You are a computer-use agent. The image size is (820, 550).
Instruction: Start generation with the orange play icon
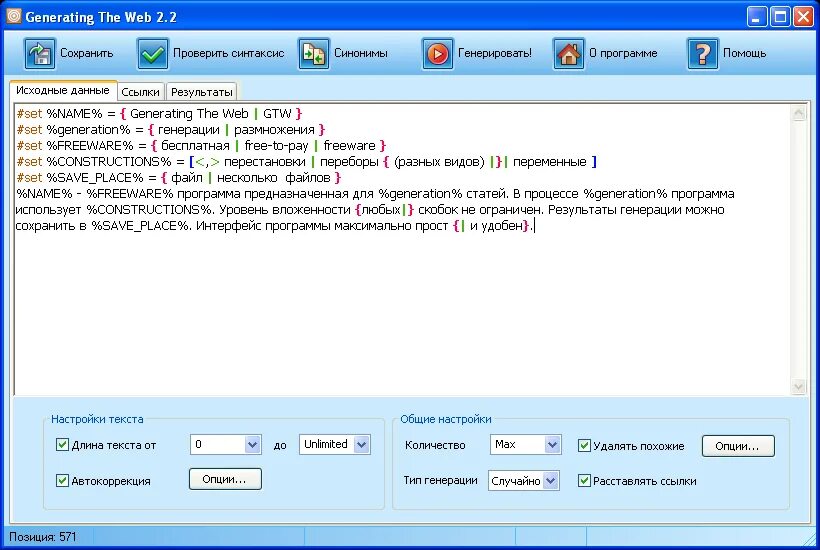(x=438, y=53)
